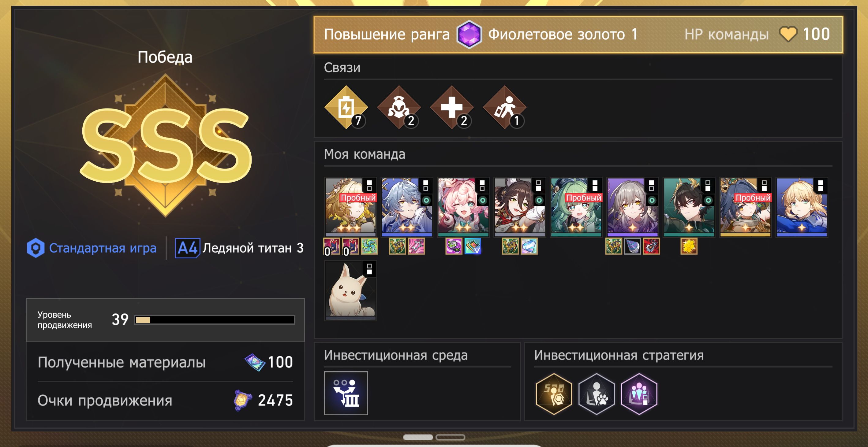Click the purple crowd strategy hexagon

[x=639, y=393]
